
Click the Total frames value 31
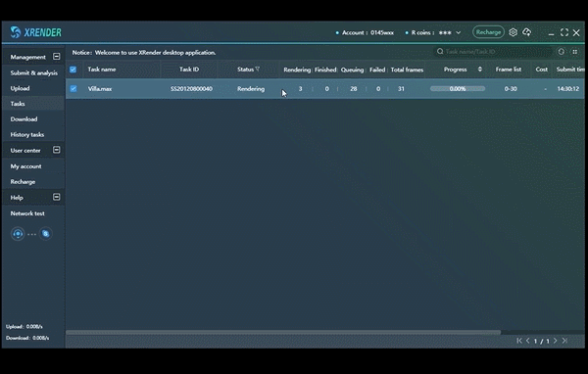(x=401, y=89)
